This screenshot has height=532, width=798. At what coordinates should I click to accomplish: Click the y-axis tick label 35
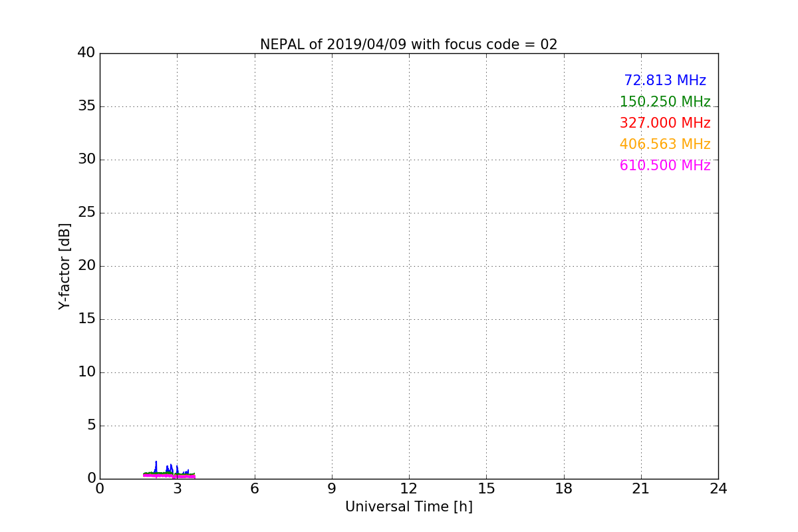pyautogui.click(x=86, y=106)
